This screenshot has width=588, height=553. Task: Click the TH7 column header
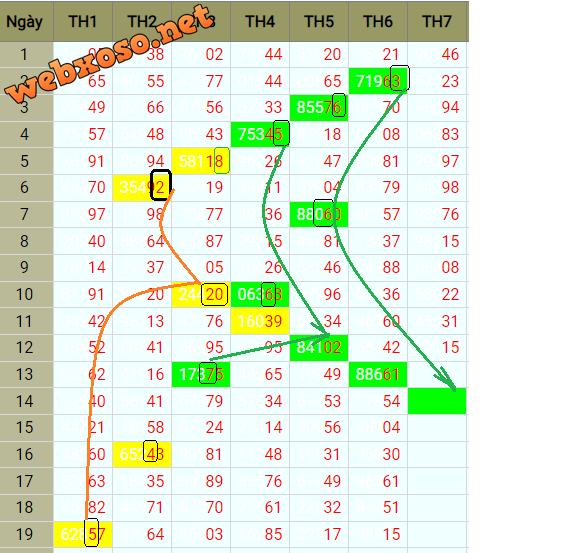point(437,21)
